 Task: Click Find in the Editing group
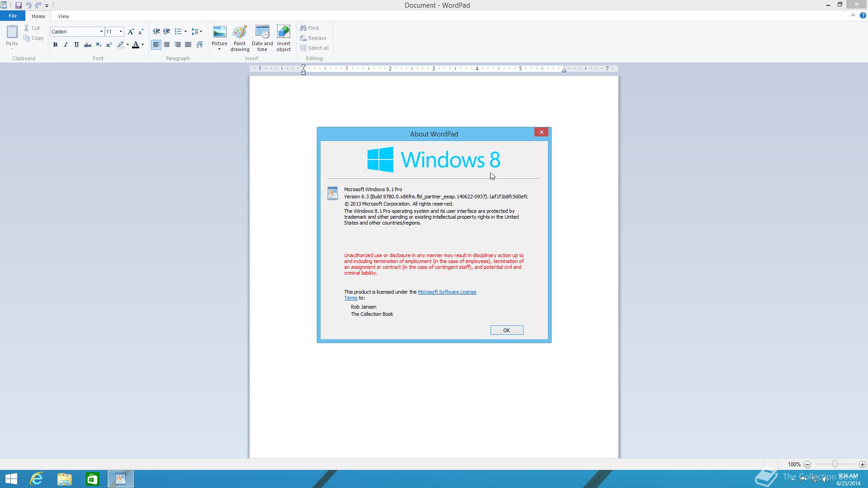pyautogui.click(x=309, y=28)
